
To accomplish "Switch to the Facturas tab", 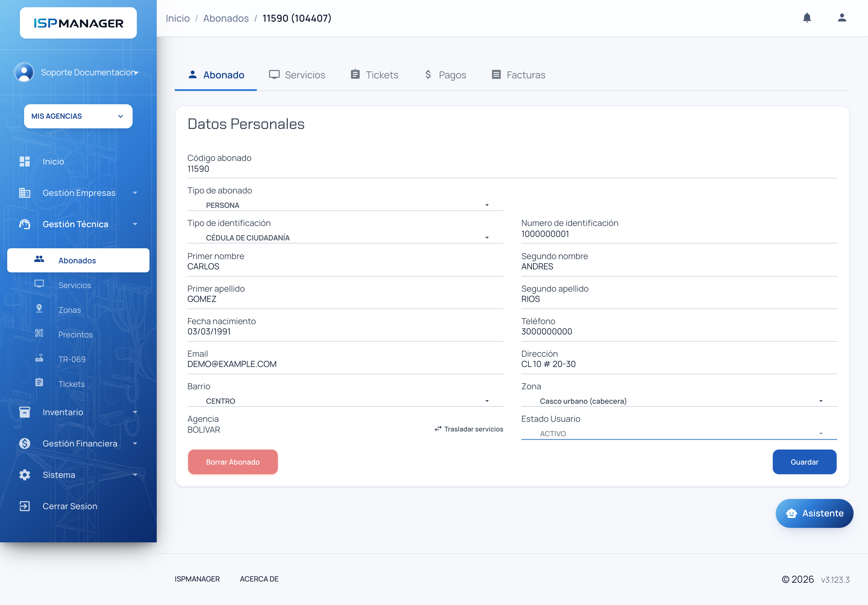I will tap(518, 75).
